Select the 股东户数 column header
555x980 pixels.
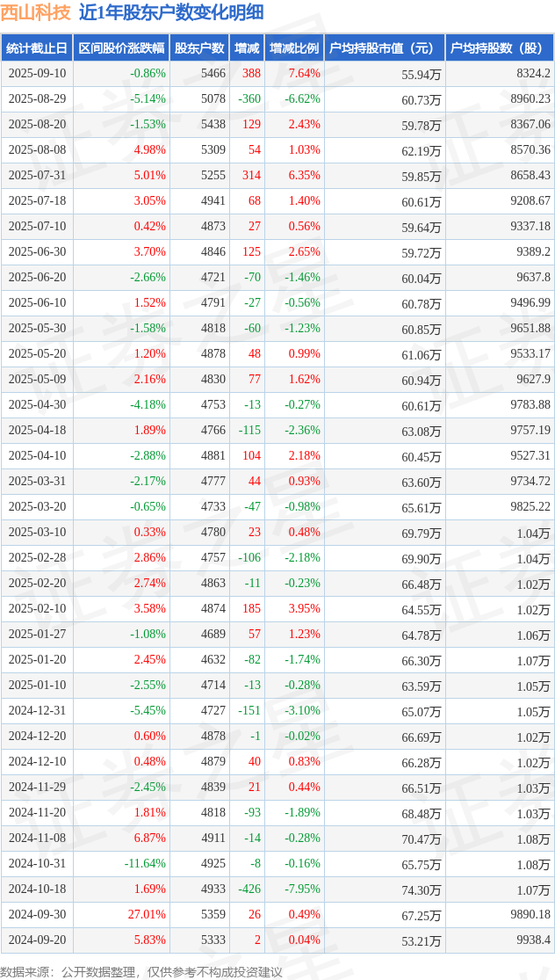tap(199, 48)
